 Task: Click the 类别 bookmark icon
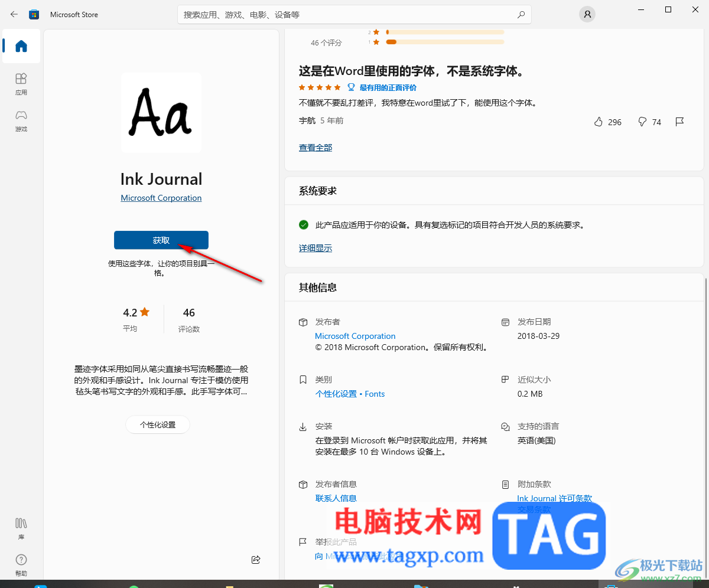pos(303,380)
